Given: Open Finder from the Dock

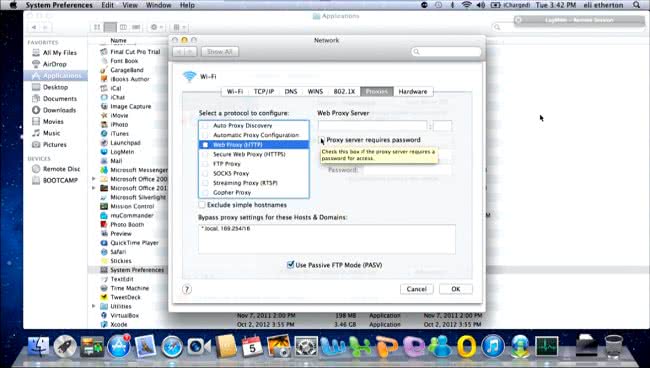Looking at the screenshot, I should [38, 346].
